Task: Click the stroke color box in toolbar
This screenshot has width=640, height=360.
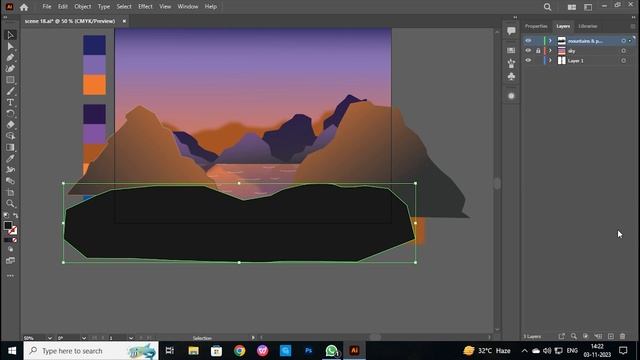Action: tap(13, 231)
